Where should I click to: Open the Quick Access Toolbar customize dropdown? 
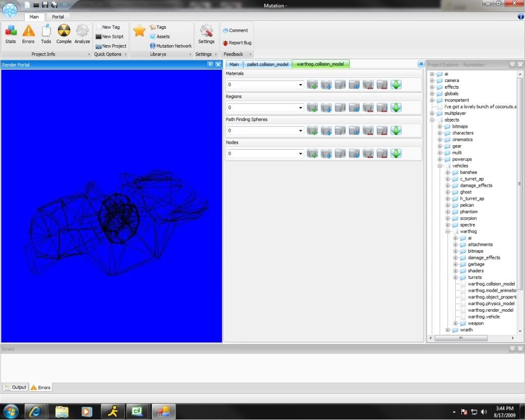[65, 5]
